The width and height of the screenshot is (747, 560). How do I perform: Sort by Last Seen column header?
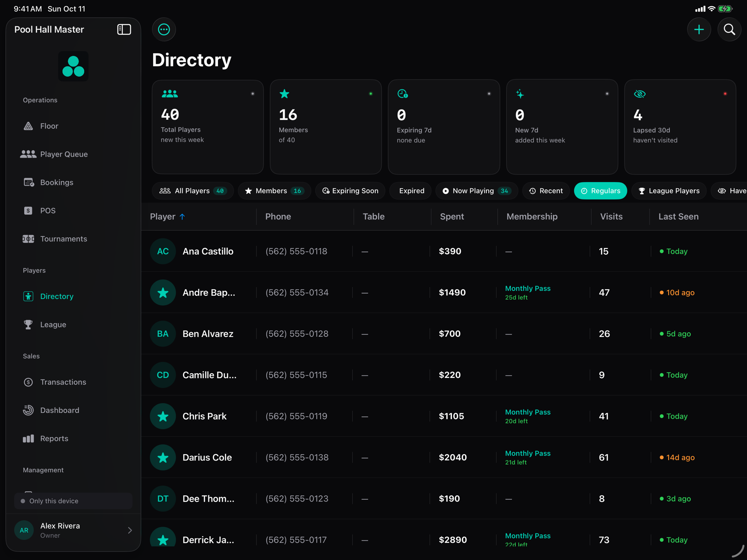[x=679, y=217]
